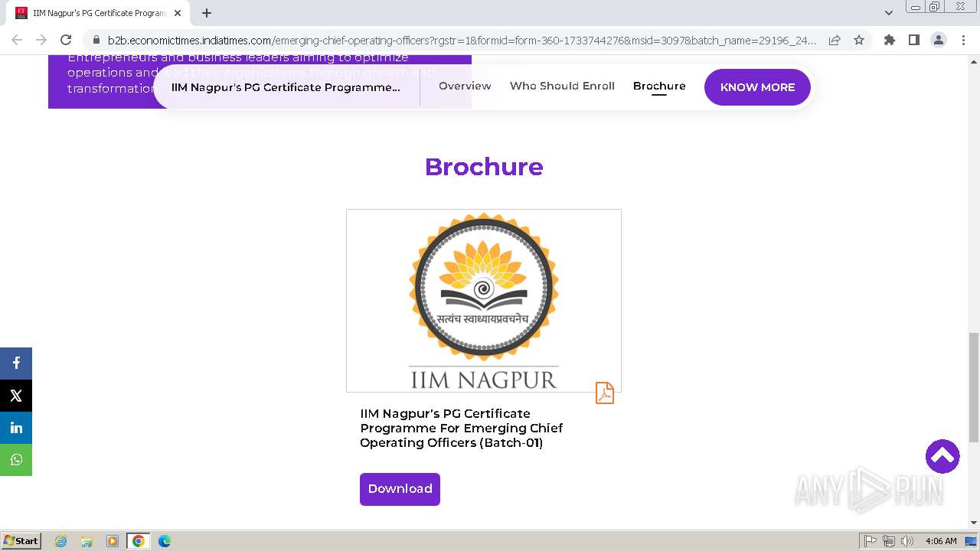Screen dimensions: 980x551
Task: Click the share page icon in address bar
Action: (x=835, y=40)
